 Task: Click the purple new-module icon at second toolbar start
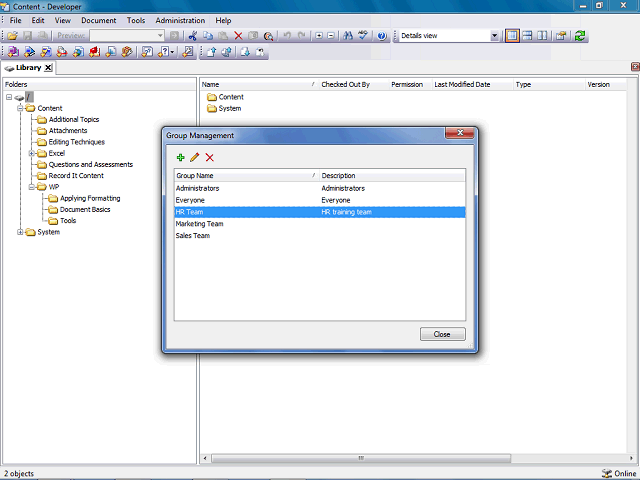click(x=13, y=52)
